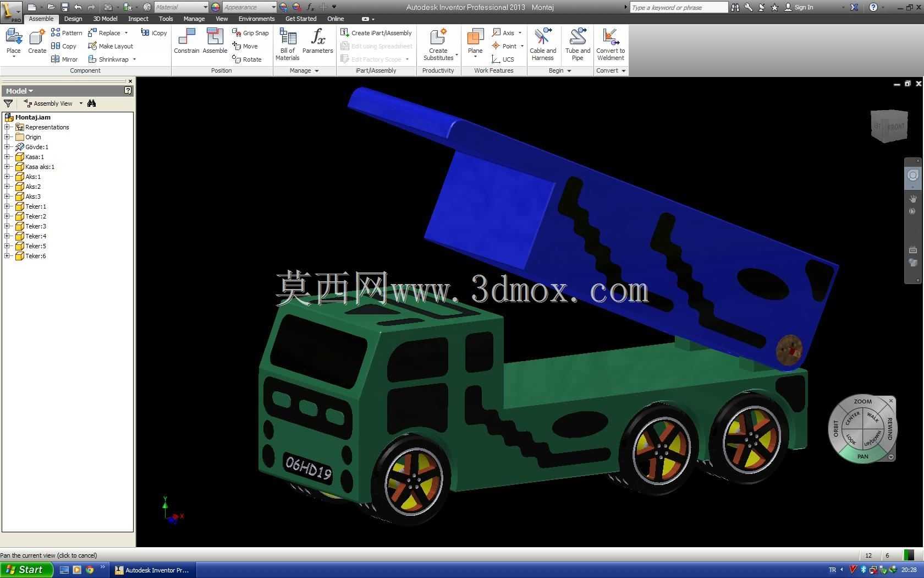Click the PAN wedge on steering wheel
Screen dimensions: 924x578
(862, 456)
